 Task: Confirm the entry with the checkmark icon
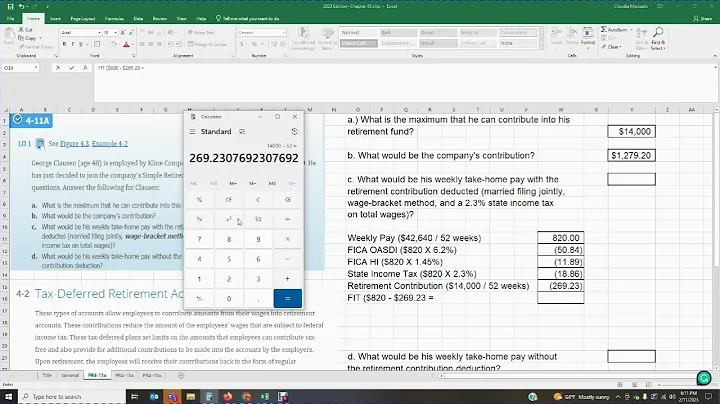[72, 67]
